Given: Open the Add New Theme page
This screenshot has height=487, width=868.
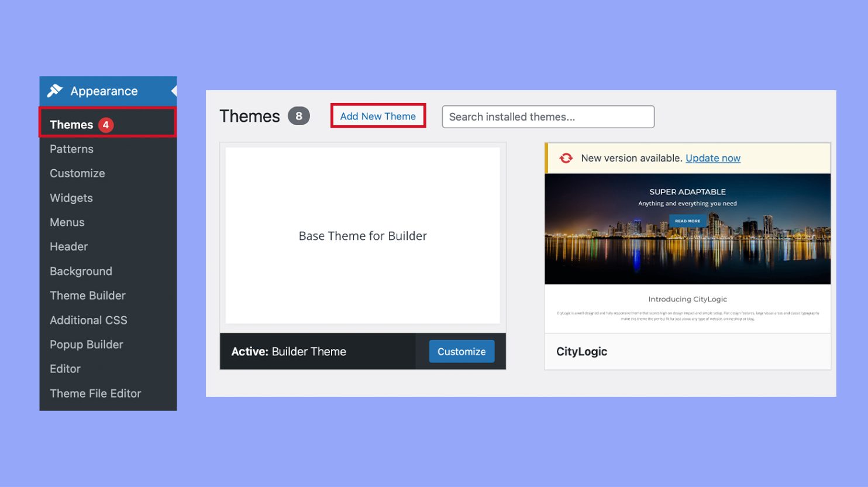Looking at the screenshot, I should pyautogui.click(x=377, y=116).
